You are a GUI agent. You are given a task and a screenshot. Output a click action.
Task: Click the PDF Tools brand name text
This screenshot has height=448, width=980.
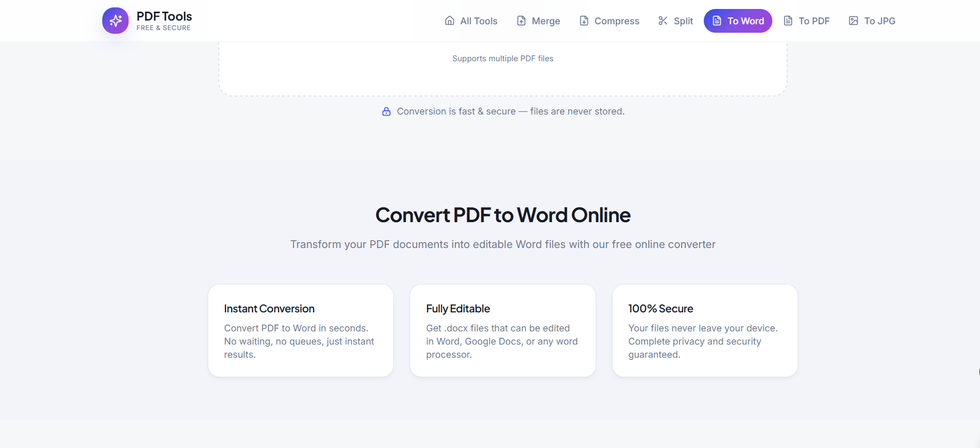coord(164,16)
